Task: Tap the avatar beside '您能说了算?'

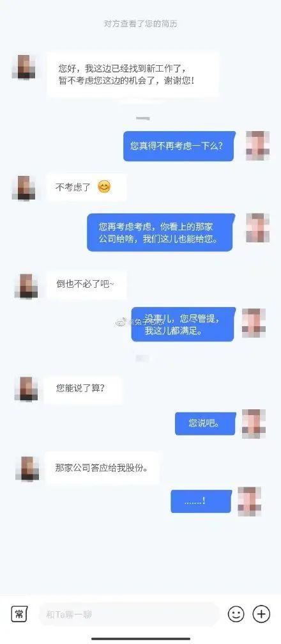Action: 26,389
